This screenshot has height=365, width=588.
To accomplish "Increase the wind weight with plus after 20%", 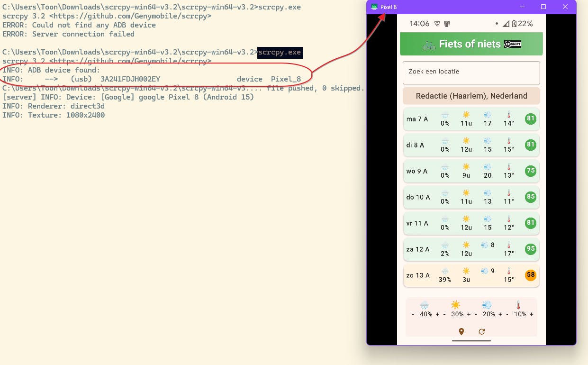I will (500, 314).
